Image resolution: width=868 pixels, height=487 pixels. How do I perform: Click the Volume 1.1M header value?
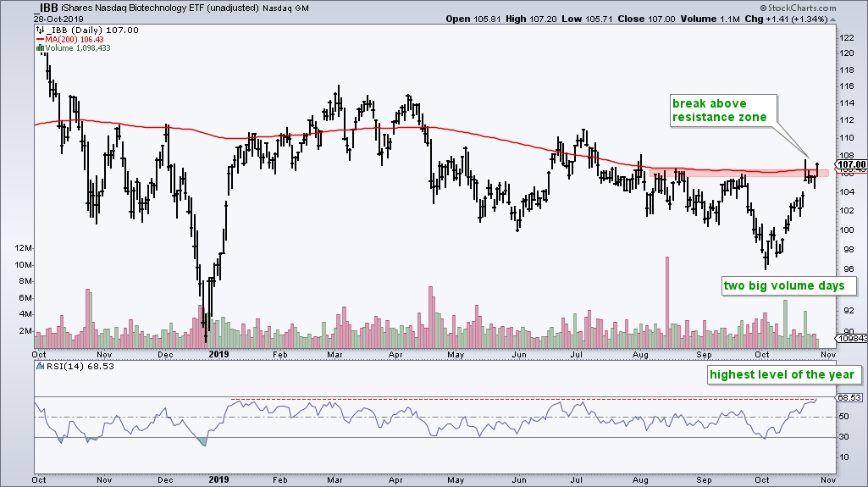tap(710, 19)
